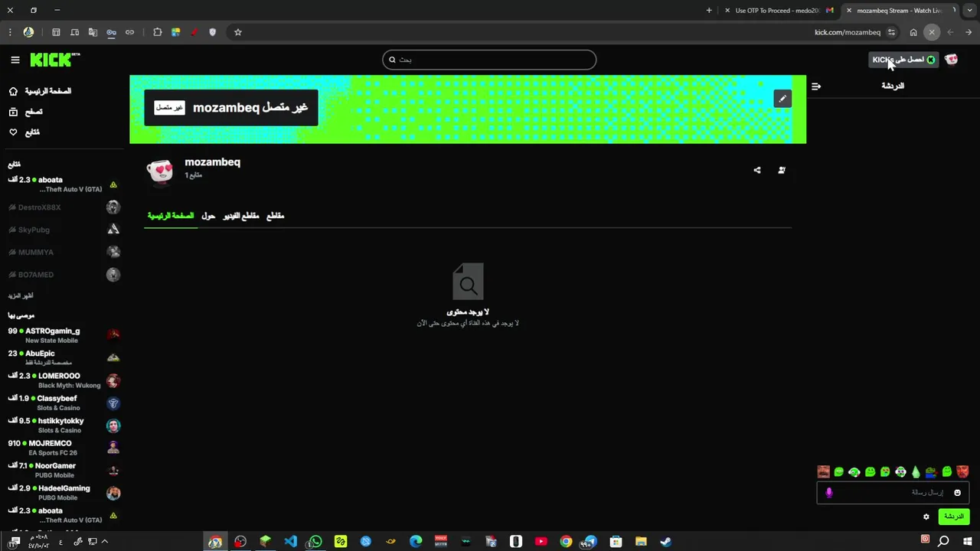Open aboata channel in following list
This screenshot has height=551, width=980.
tap(64, 184)
